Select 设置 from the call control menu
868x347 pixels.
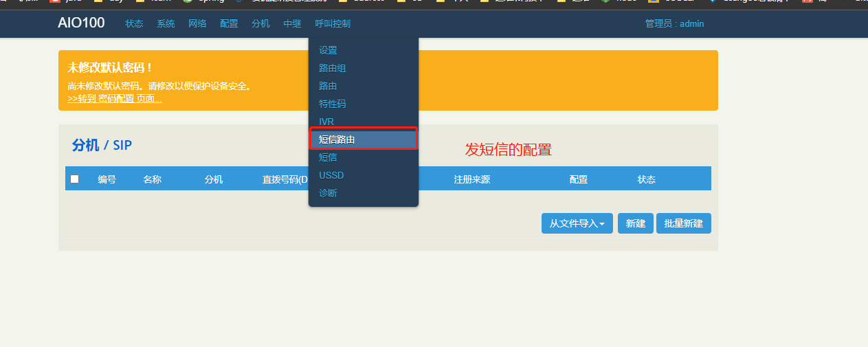tap(364, 50)
